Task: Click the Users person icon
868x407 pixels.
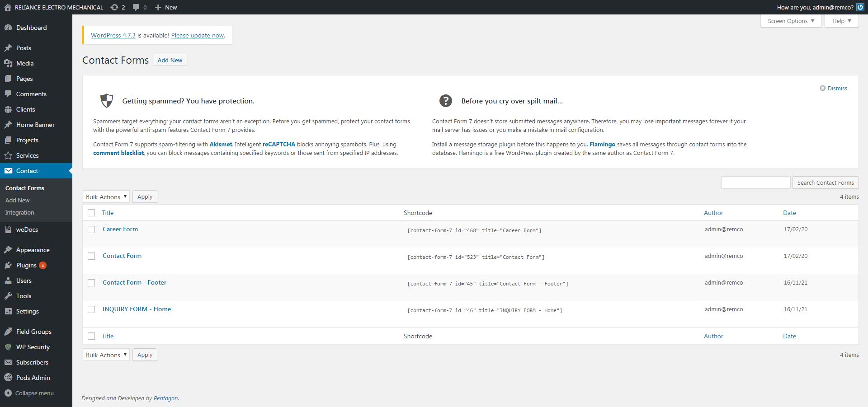Action: click(x=8, y=281)
